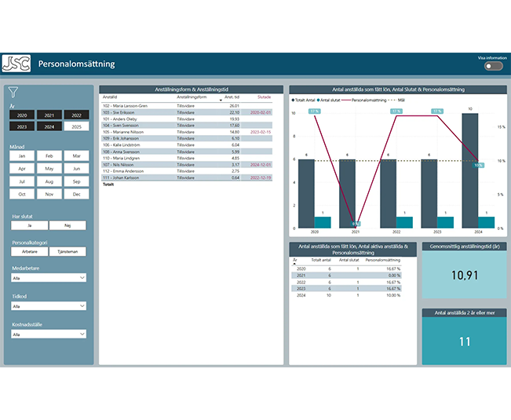This screenshot has height=420, width=511.
Task: Select row 102 - Maria Larsson-Gren
Action: (187, 106)
